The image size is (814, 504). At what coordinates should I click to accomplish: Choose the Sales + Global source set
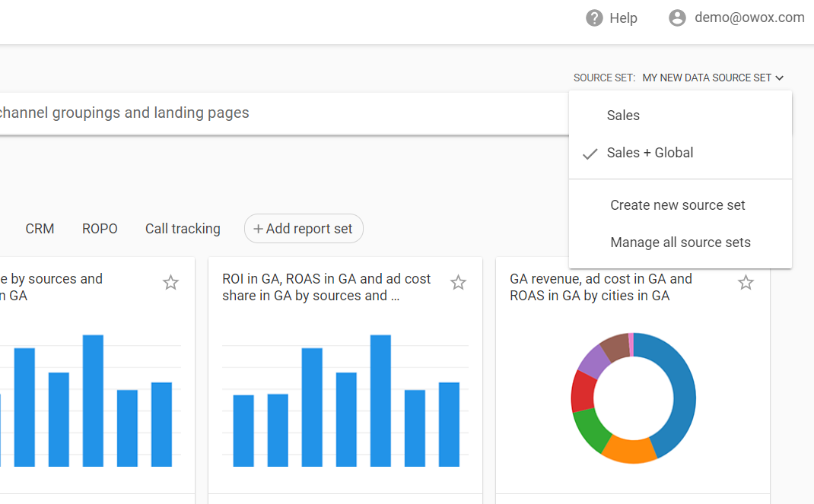click(x=680, y=153)
